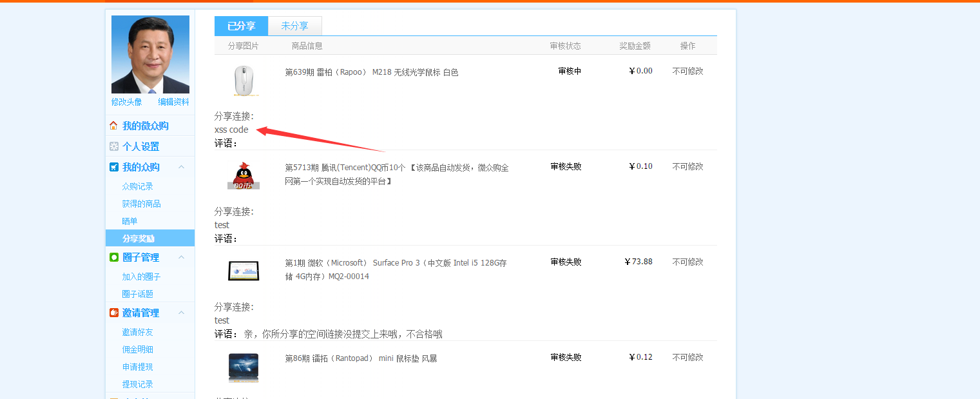Open the 个人设置 menu item
This screenshot has height=399, width=980.
[x=140, y=146]
